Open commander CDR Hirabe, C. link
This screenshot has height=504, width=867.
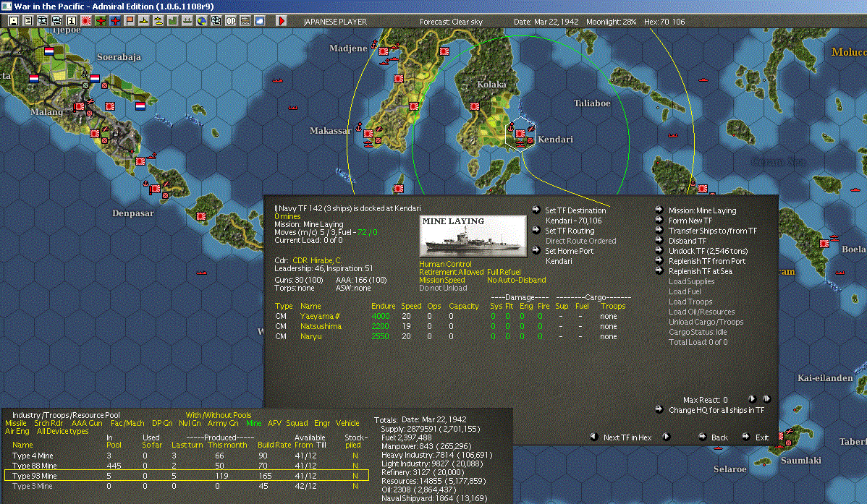(317, 260)
